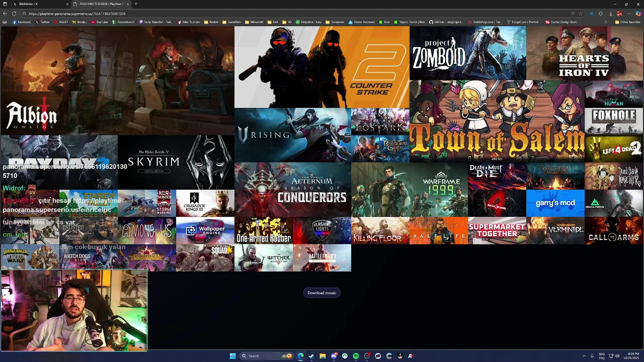This screenshot has height=362, width=644.
Task: Open the Killing Floor tile
Action: point(380,230)
